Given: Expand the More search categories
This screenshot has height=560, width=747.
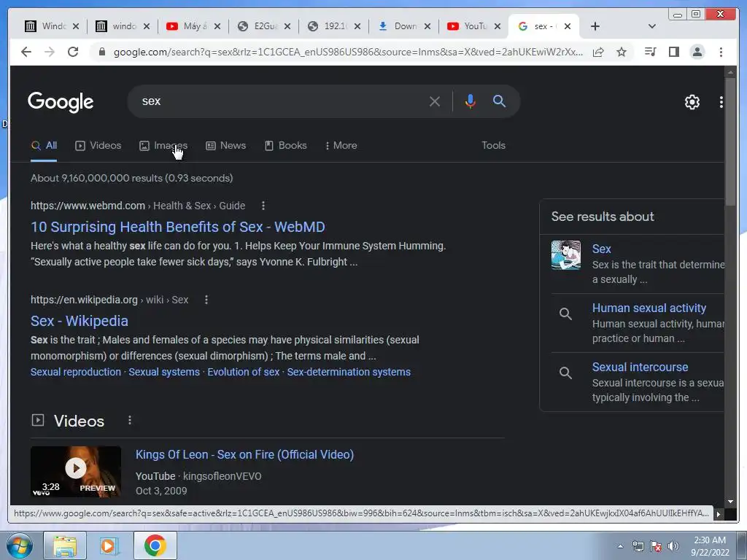Looking at the screenshot, I should pyautogui.click(x=341, y=146).
